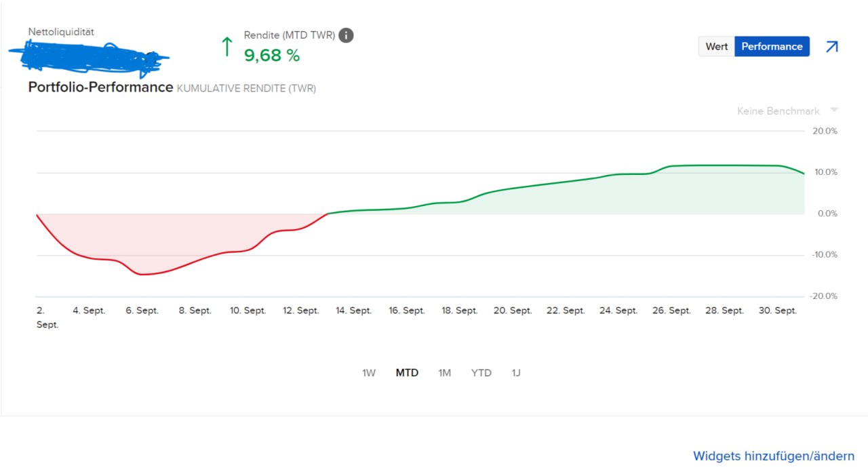Screen dimensions: 868x474
Task: Click the info icon beside Rendite (MTD TWR)
Action: tap(346, 35)
